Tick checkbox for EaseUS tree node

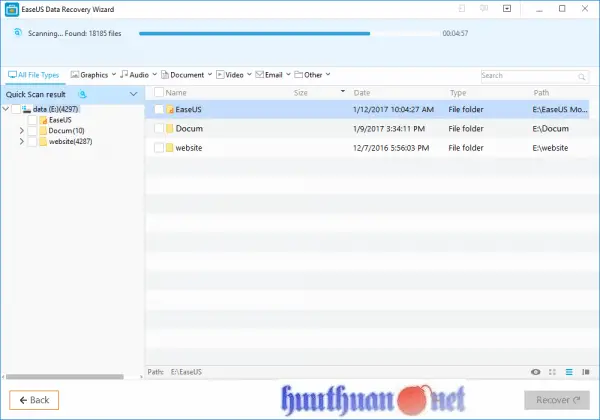pos(32,120)
